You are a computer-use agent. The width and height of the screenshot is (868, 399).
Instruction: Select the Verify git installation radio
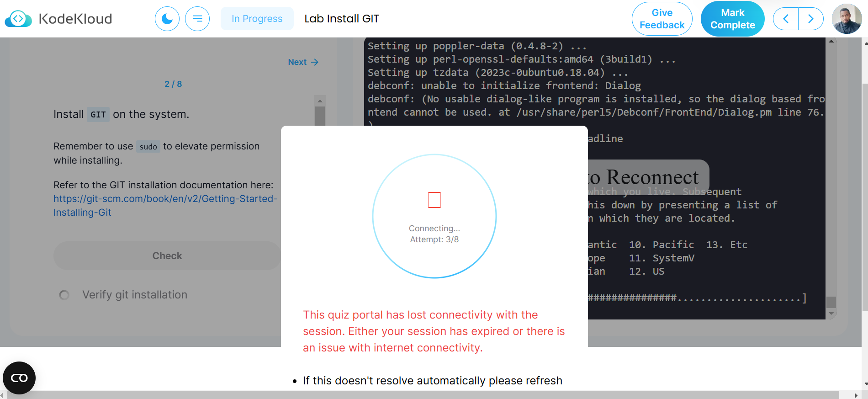point(64,295)
